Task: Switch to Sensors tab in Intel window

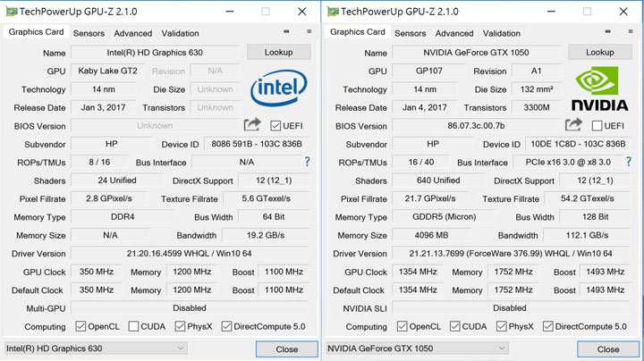Action: [x=89, y=33]
